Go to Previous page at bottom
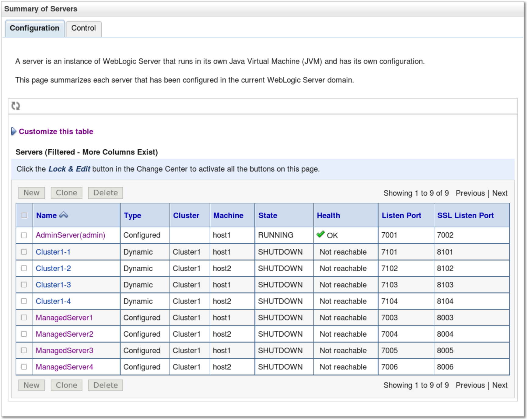 pyautogui.click(x=470, y=385)
